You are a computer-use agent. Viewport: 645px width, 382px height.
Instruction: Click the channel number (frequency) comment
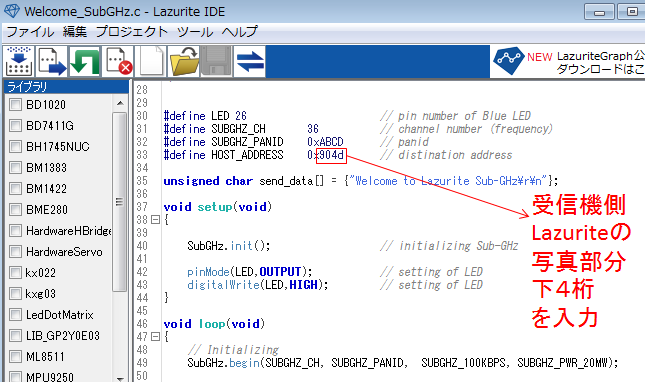point(466,129)
